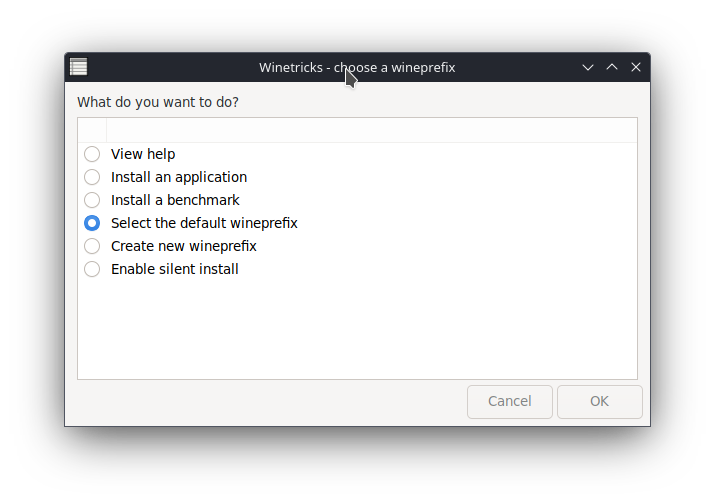Choose the Create new wineprefix radio button
Viewport: 715px width, 503px height.
point(92,246)
